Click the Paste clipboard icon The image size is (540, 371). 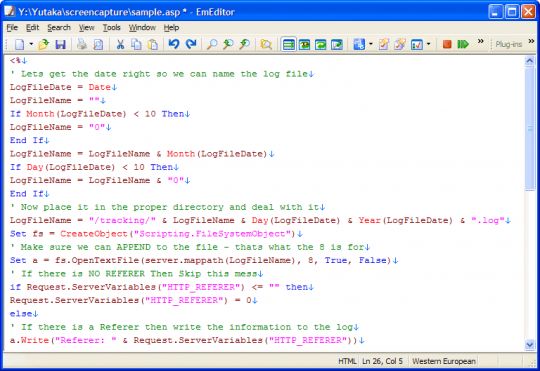[153, 44]
